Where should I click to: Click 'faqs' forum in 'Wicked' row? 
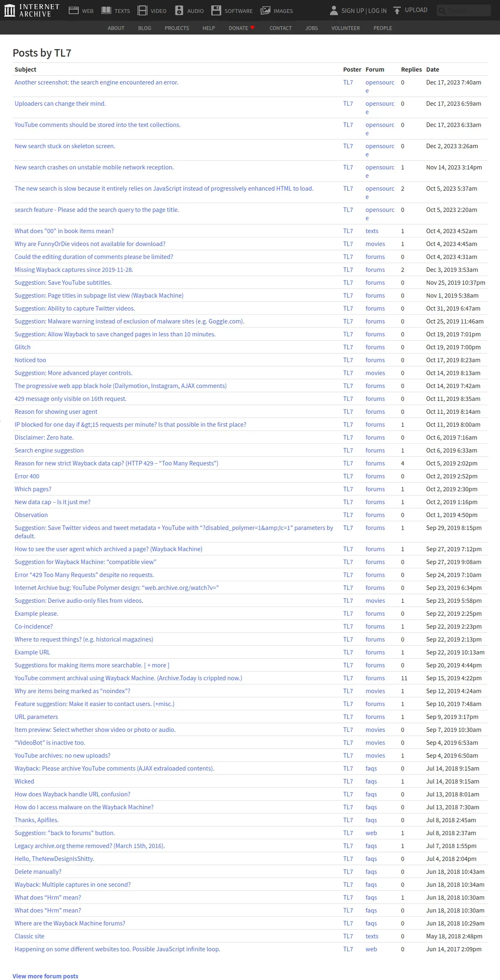(x=371, y=781)
